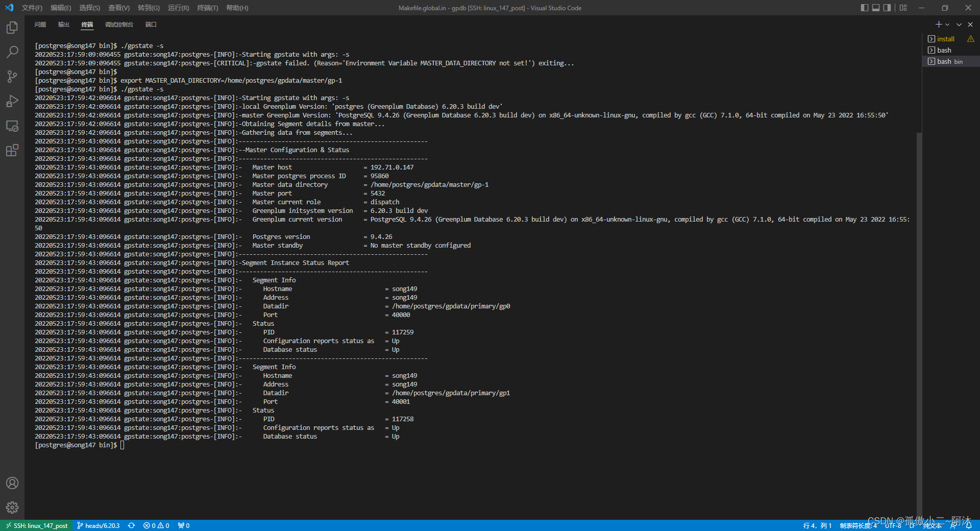Click Master host value 192.71.0.147
Viewport: 980px width, 531px height.
pyautogui.click(x=392, y=167)
